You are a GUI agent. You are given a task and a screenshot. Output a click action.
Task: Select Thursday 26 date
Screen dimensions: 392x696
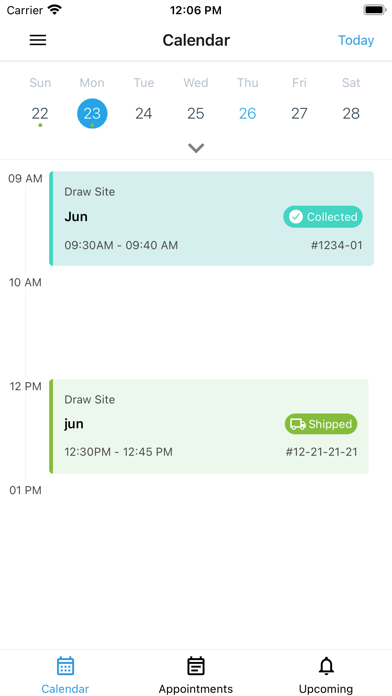click(x=247, y=114)
